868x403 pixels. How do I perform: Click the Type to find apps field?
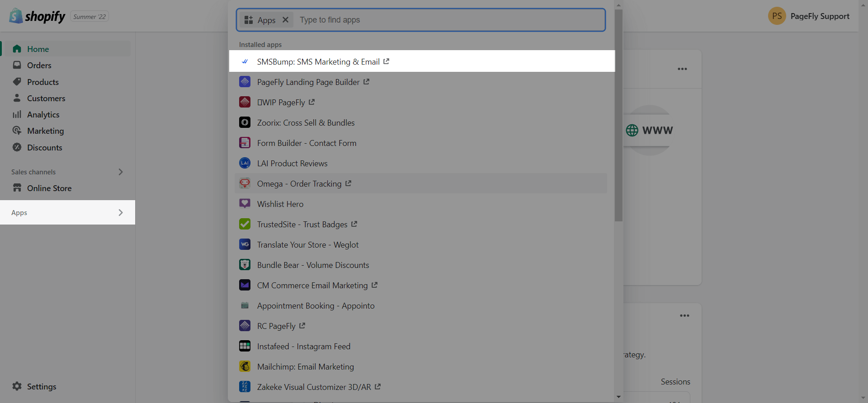click(450, 20)
